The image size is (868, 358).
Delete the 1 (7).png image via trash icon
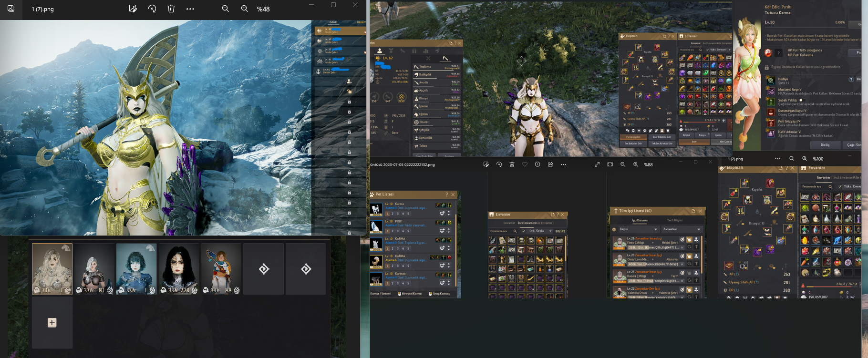[x=171, y=9]
